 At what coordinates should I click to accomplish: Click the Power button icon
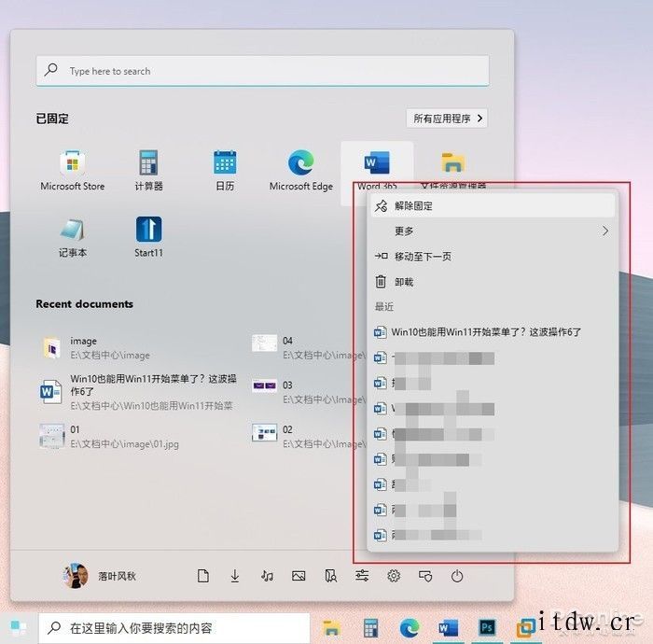(457, 576)
